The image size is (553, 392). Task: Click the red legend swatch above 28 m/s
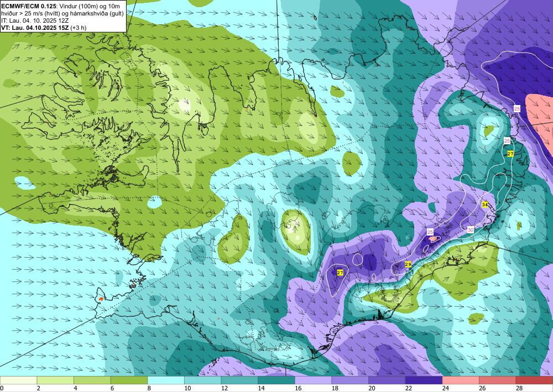[x=534, y=380]
